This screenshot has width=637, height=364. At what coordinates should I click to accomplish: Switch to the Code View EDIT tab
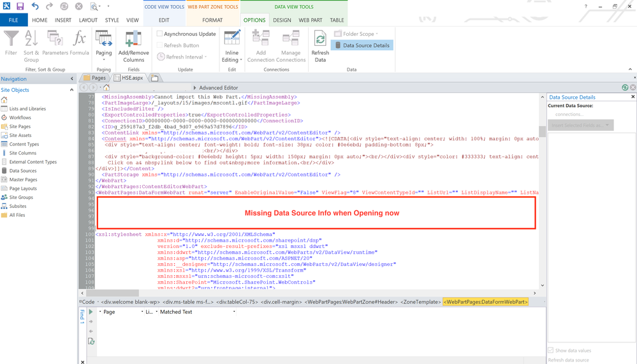164,20
